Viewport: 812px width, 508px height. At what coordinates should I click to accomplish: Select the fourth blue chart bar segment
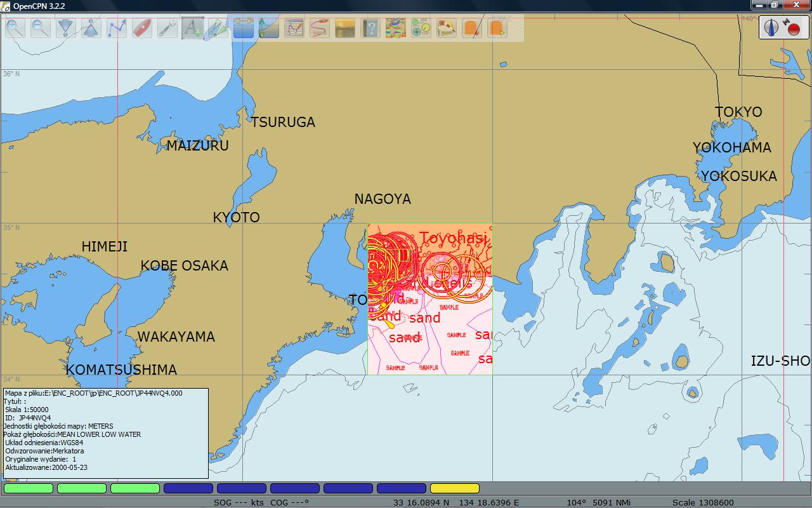click(x=348, y=488)
